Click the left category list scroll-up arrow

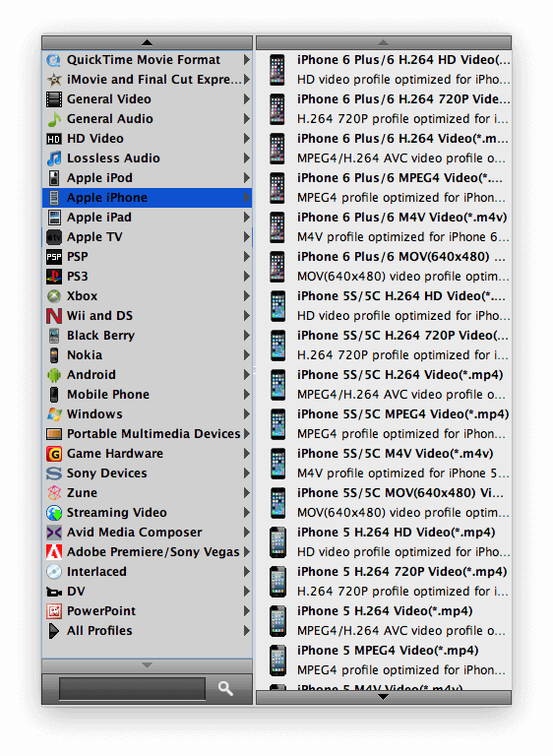tap(147, 43)
